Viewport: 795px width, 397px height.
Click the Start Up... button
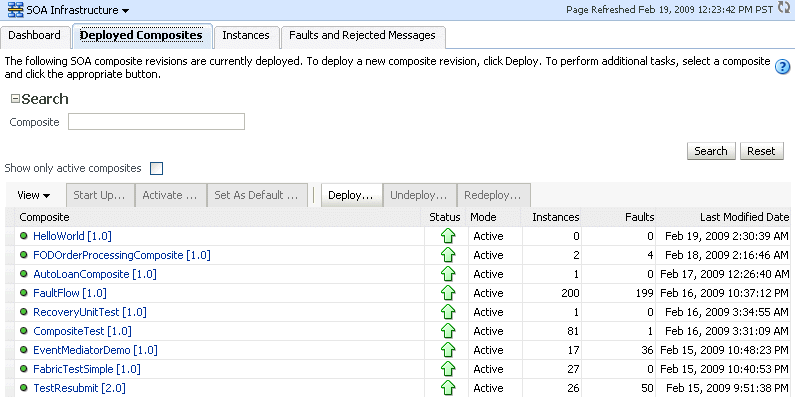99,195
